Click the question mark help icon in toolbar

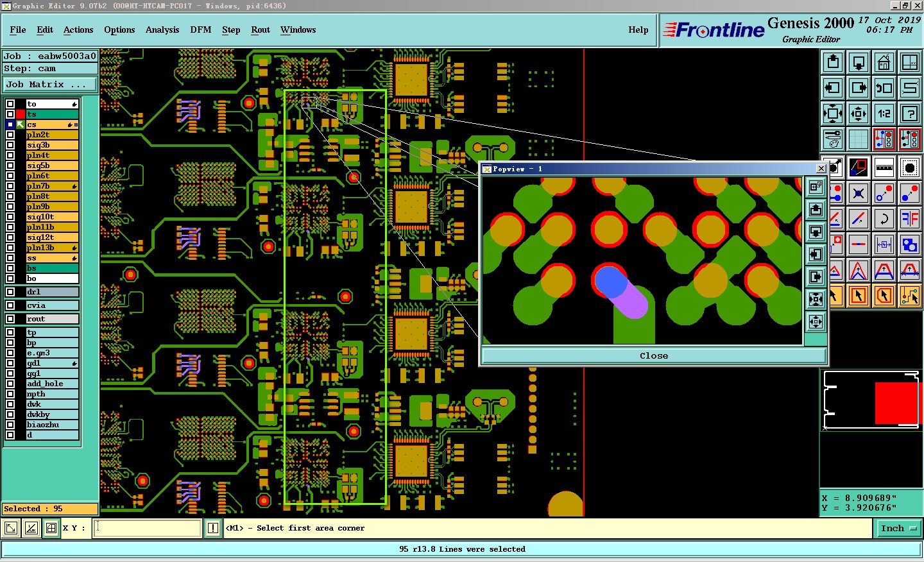(910, 114)
